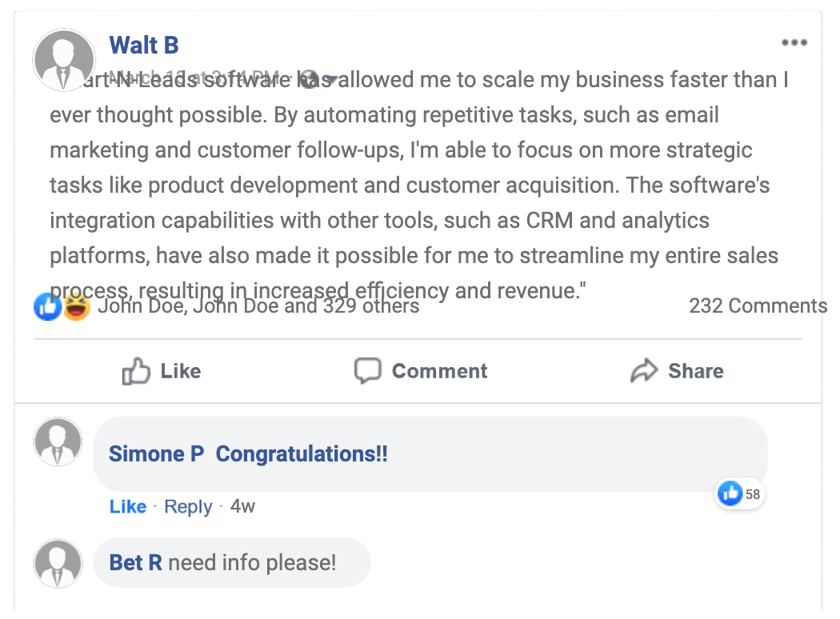View the '329 others' reactions list
Image resolution: width=840 pixels, height=619 pixels.
point(371,306)
